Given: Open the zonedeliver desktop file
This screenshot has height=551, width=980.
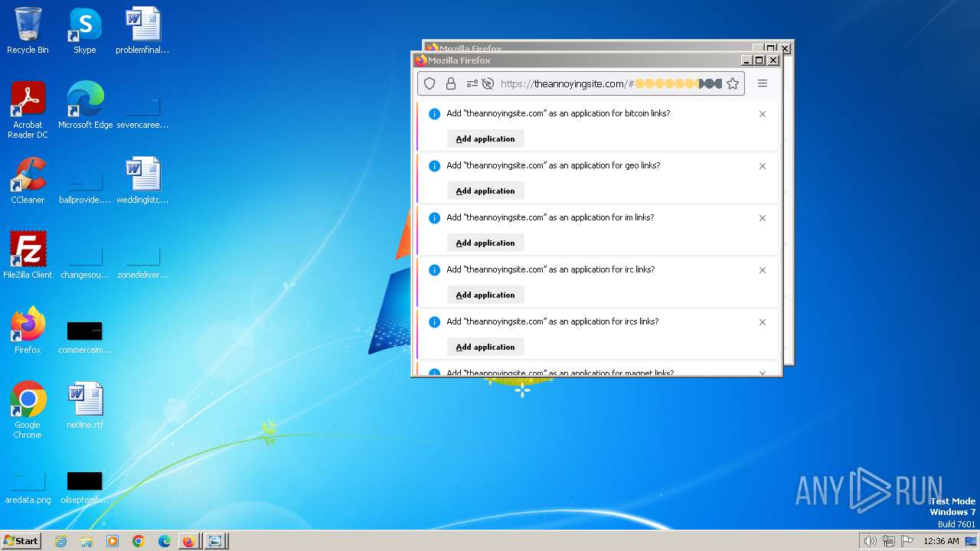Looking at the screenshot, I should coord(142,262).
